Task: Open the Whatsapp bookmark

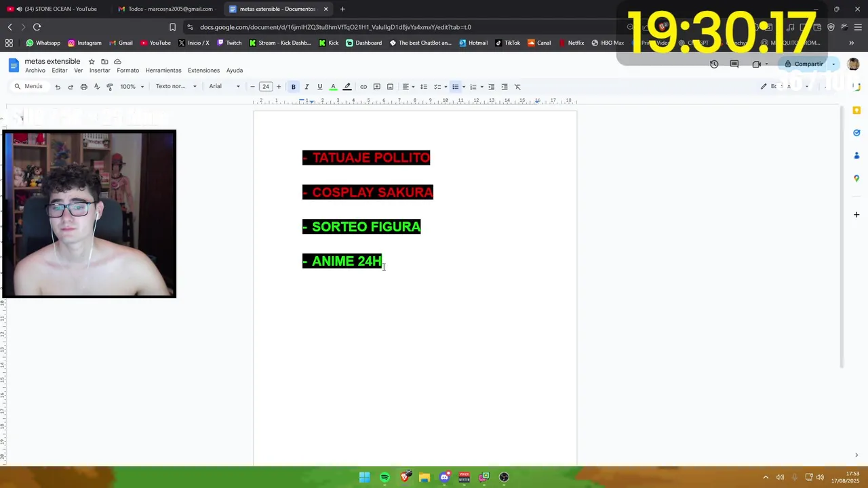Action: 43,43
